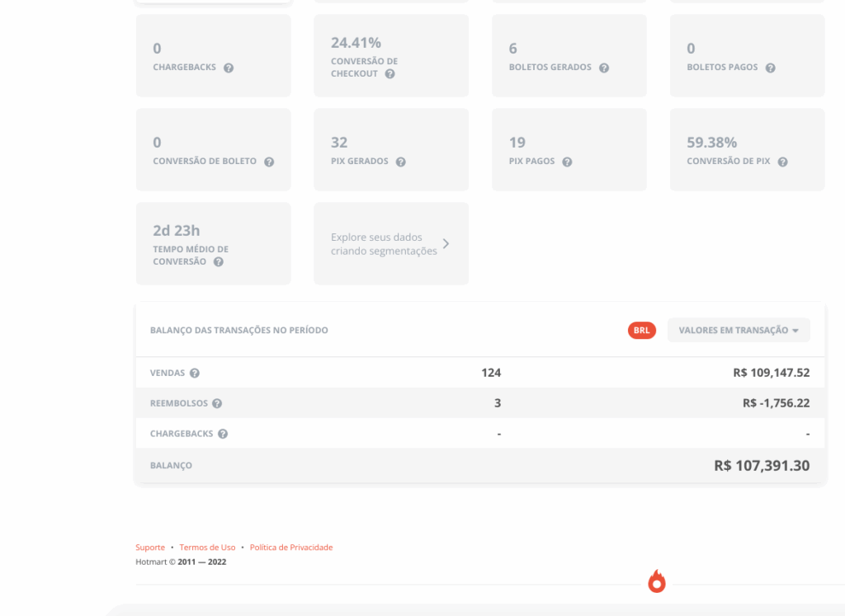Open the Política de Privacidade link

[291, 548]
